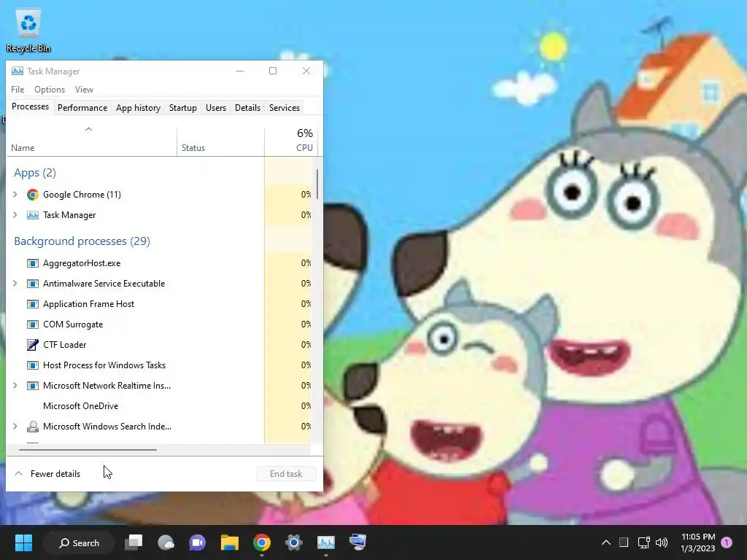The width and height of the screenshot is (747, 560).
Task: Click the vertical scrollbar in process list
Action: [x=317, y=183]
